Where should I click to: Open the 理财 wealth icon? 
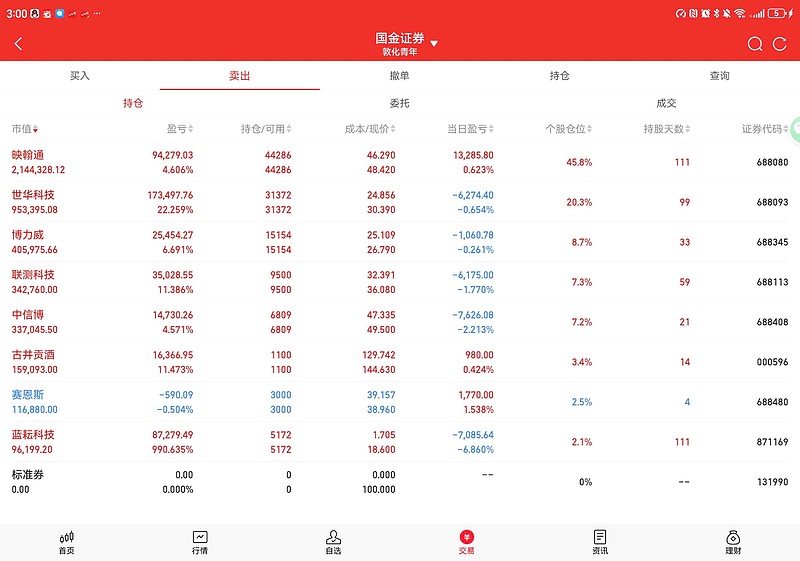pos(733,542)
